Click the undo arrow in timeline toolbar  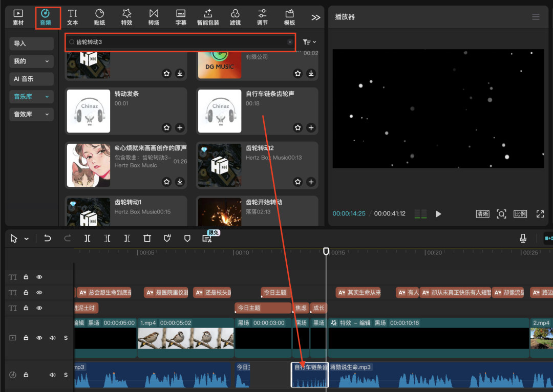click(x=48, y=238)
